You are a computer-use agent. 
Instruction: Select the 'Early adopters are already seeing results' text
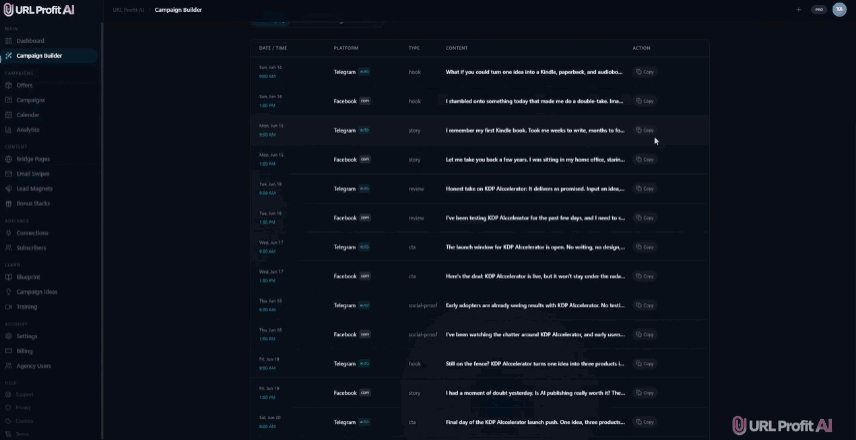click(535, 305)
